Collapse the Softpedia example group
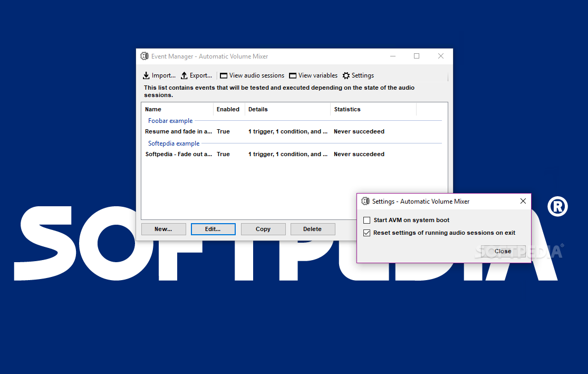This screenshot has height=374, width=588. [x=173, y=143]
